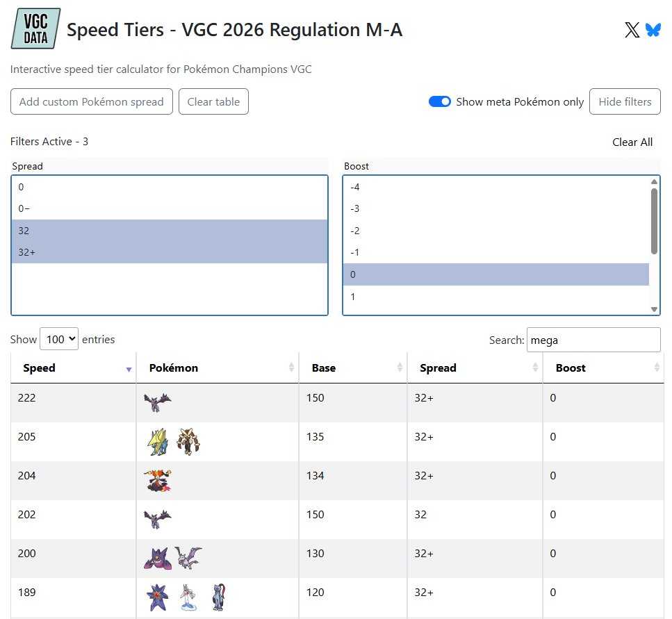
Task: Click Mega Aerodactyl sprite in 222 speed row
Action: click(157, 402)
